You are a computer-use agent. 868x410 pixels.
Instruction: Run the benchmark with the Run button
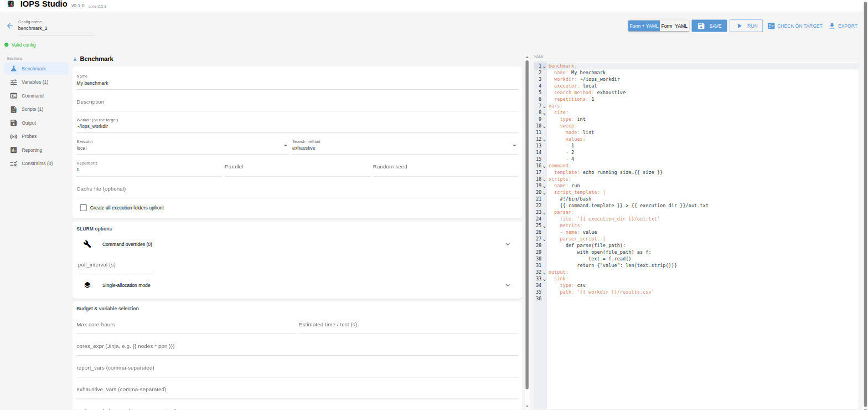tap(746, 26)
